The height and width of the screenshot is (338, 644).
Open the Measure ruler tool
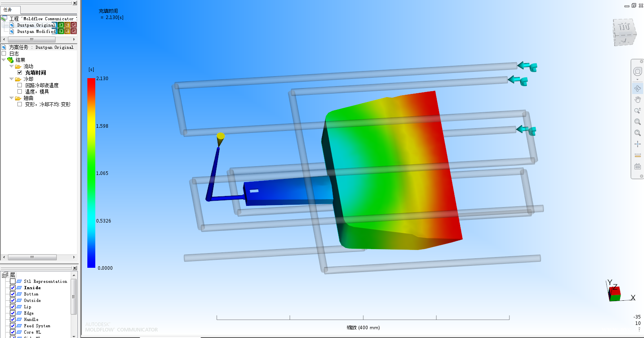637,155
